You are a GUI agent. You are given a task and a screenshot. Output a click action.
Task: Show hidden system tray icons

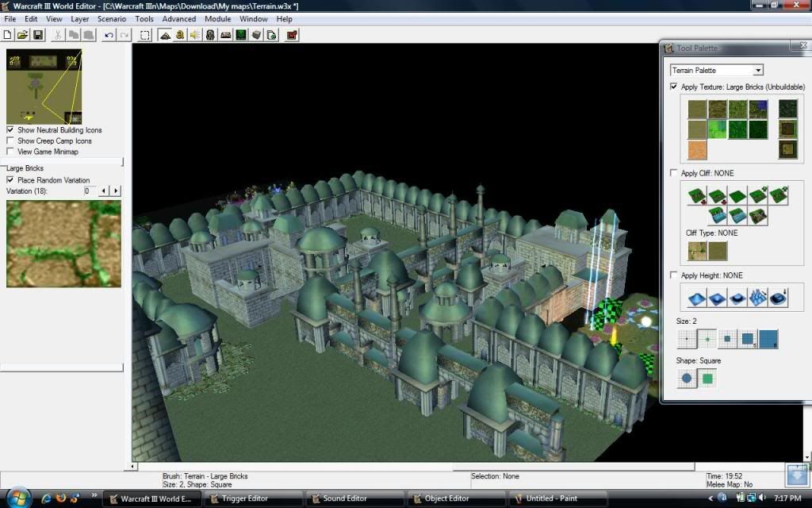coord(710,498)
